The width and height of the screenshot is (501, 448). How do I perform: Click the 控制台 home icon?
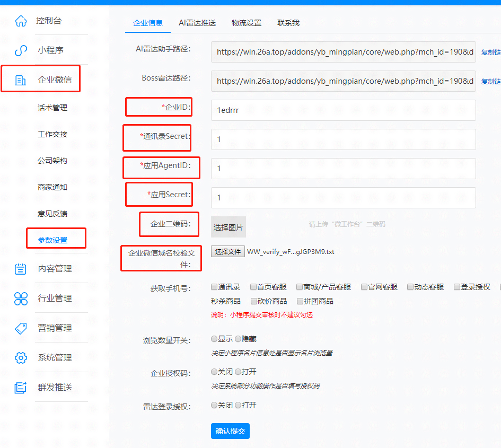21,21
